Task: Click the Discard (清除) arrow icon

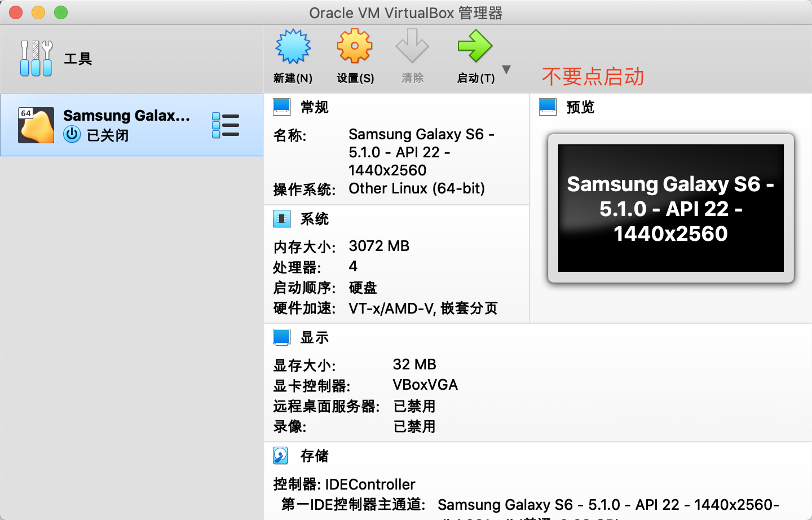Action: click(x=412, y=46)
